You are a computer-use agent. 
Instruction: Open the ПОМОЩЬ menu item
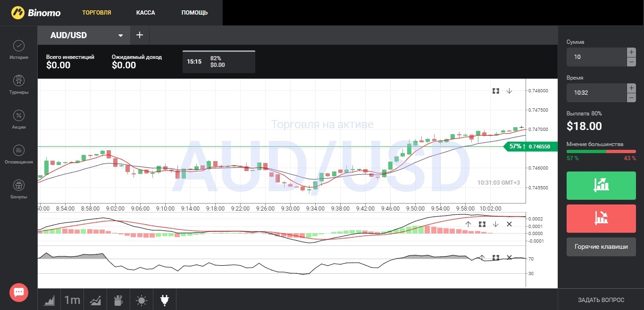(194, 13)
